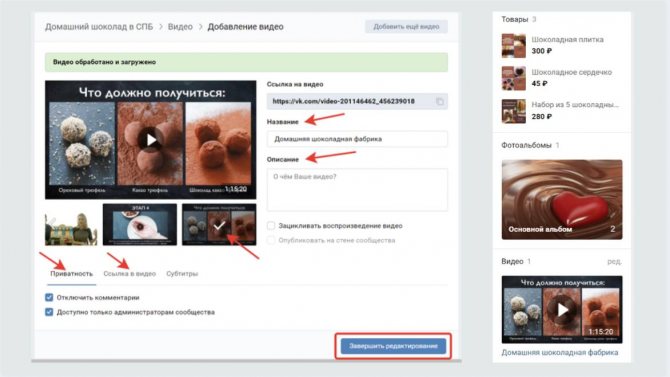Click the Добавление видео breadcrumb title
Image resolution: width=670 pixels, height=377 pixels.
pos(245,27)
